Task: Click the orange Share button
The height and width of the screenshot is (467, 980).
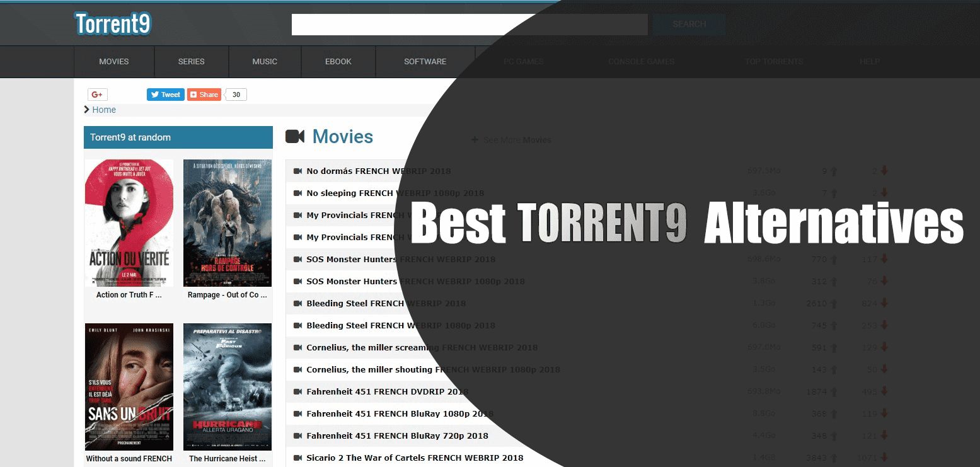Action: pos(204,95)
